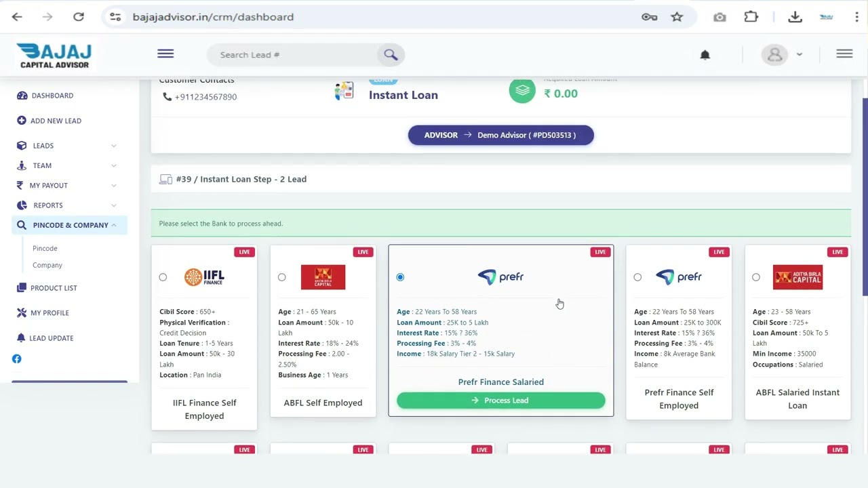Click the phone icon beside customer number
The width and height of the screenshot is (868, 488).
click(167, 97)
